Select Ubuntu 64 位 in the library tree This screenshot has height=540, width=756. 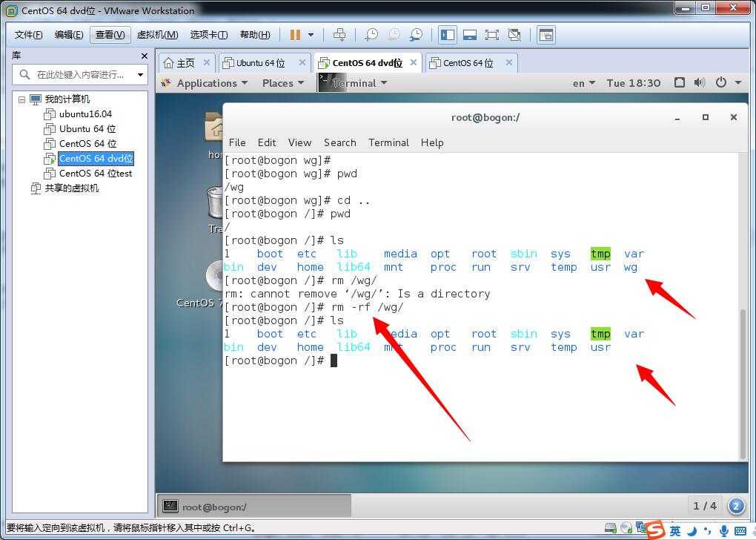coord(87,129)
